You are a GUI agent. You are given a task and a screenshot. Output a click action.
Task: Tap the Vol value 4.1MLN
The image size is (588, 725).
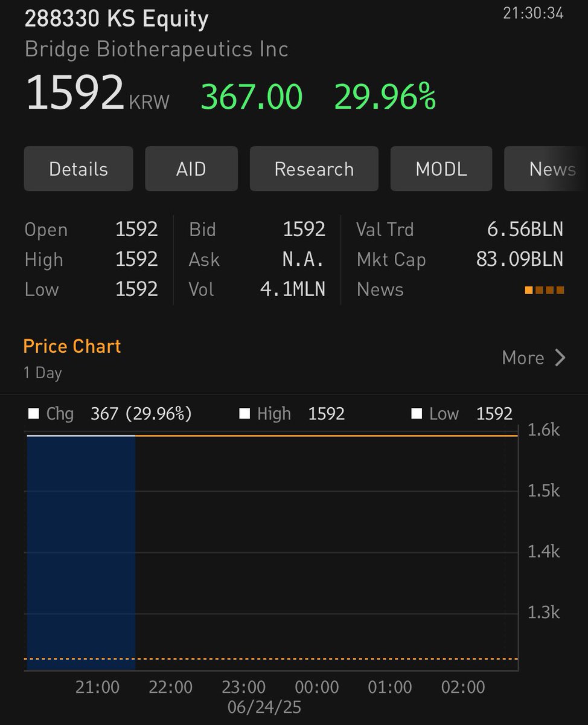tap(293, 289)
